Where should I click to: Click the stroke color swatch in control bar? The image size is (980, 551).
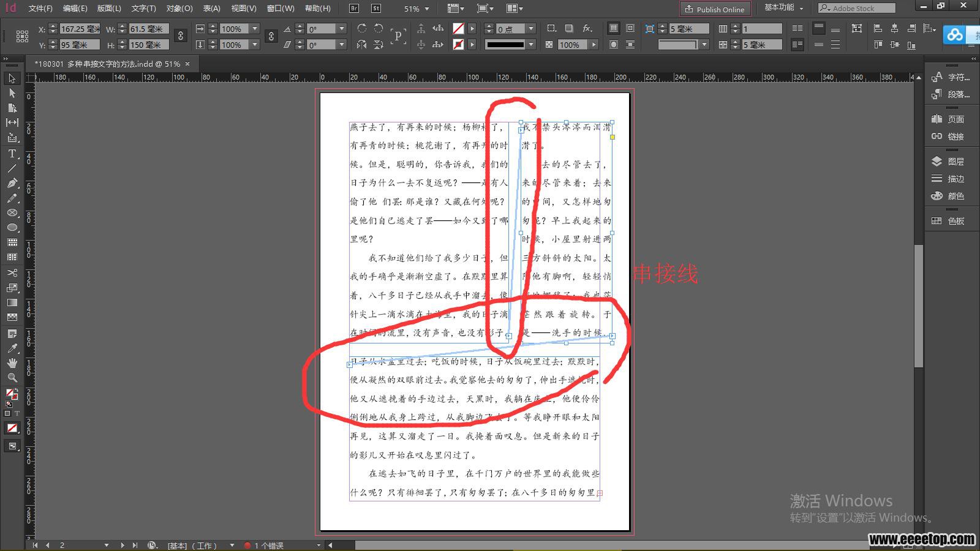pyautogui.click(x=458, y=45)
